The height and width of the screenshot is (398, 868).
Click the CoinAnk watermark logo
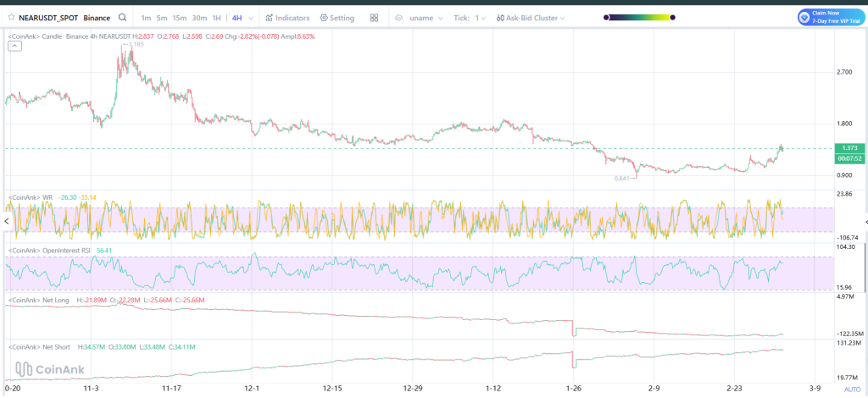tap(47, 368)
